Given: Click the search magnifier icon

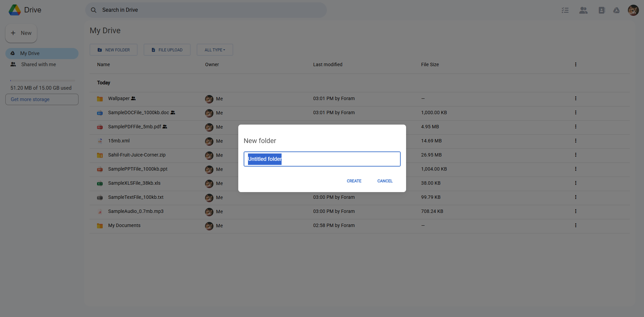Looking at the screenshot, I should [94, 10].
